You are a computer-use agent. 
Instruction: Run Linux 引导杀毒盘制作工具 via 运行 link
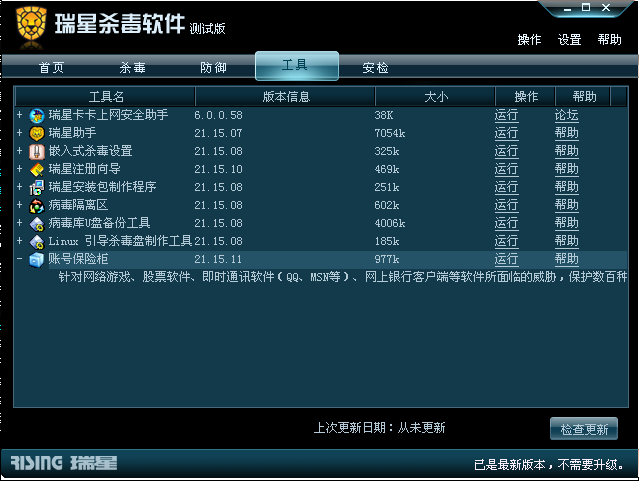click(x=507, y=241)
